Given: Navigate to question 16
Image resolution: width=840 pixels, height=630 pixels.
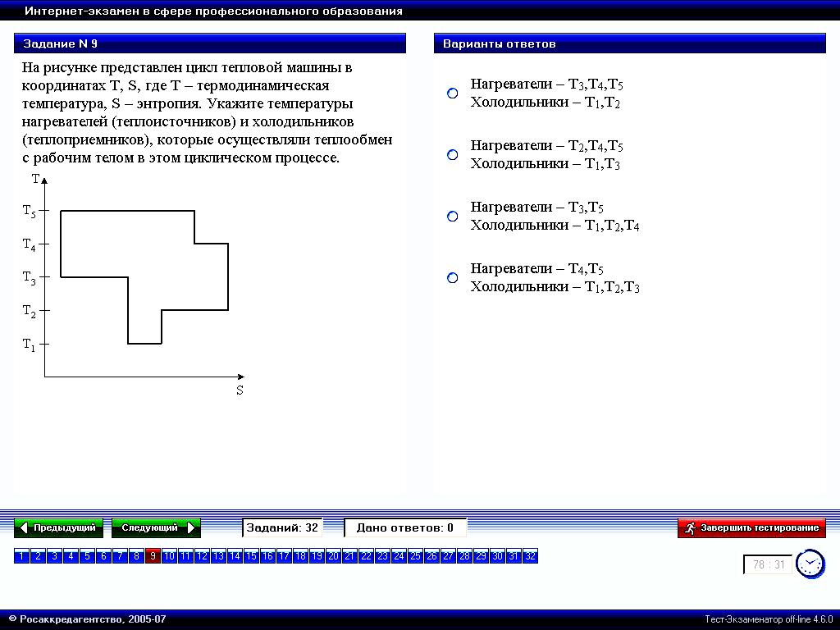Looking at the screenshot, I should point(268,556).
